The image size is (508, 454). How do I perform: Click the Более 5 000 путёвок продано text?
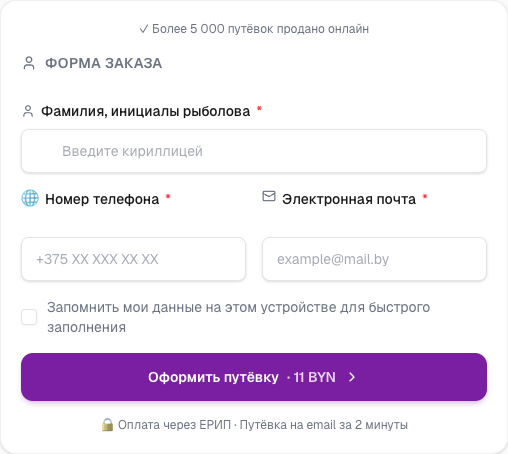pos(260,29)
